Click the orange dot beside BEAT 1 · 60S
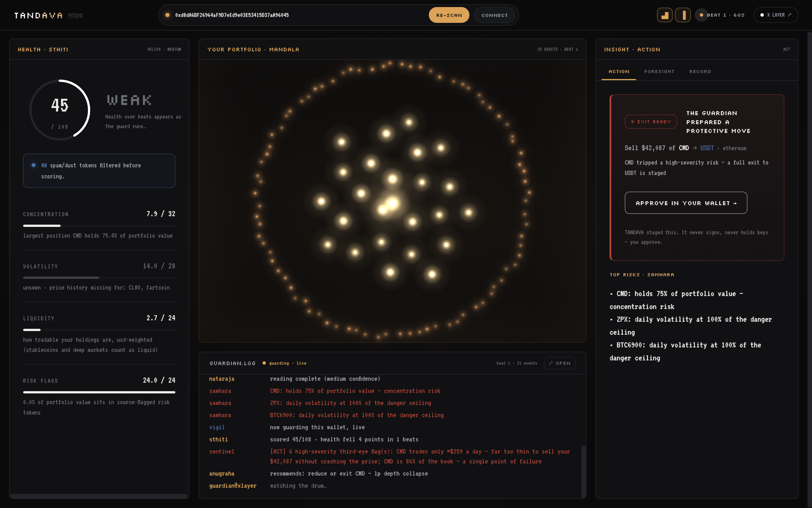Screen dimensions: 812x508 pos(701,15)
